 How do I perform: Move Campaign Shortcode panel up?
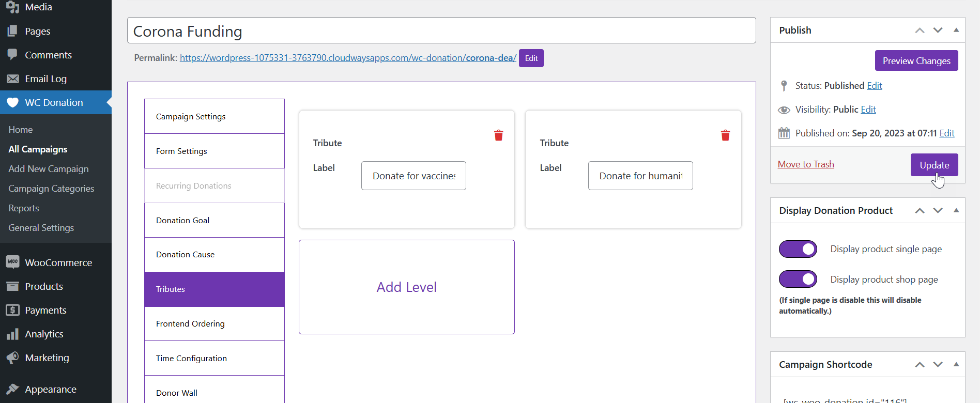920,365
